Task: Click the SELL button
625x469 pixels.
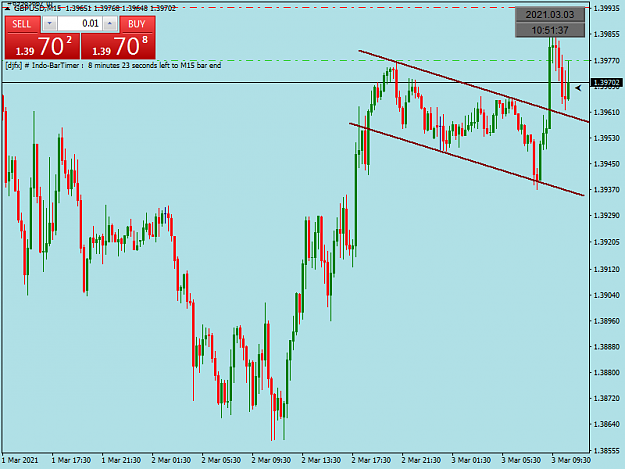Action: coord(22,24)
